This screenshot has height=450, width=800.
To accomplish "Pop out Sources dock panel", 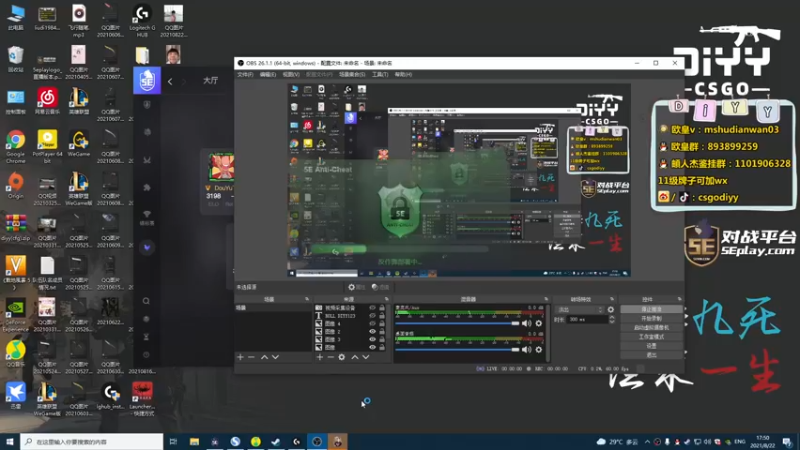I will tap(386, 299).
